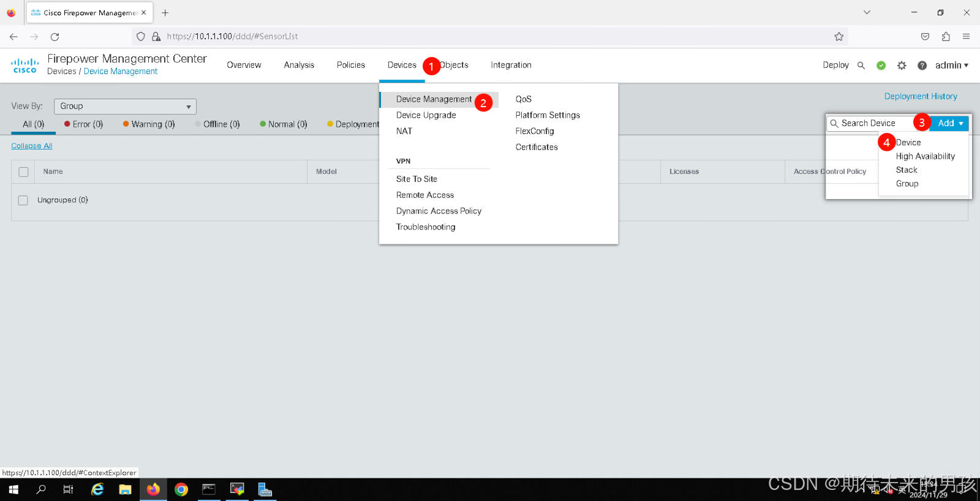Screen dimensions: 980x501
Task: Open Firefox hamburger application menu
Action: click(x=966, y=37)
